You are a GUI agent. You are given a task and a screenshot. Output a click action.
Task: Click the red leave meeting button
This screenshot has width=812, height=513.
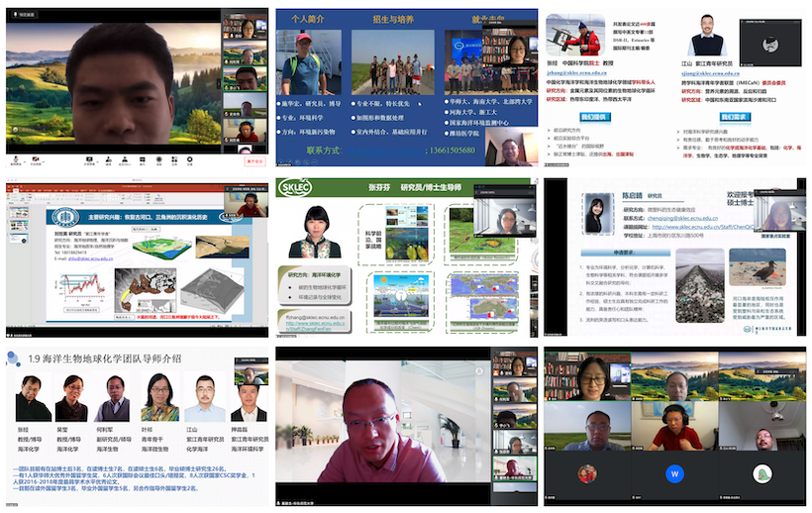tap(254, 161)
